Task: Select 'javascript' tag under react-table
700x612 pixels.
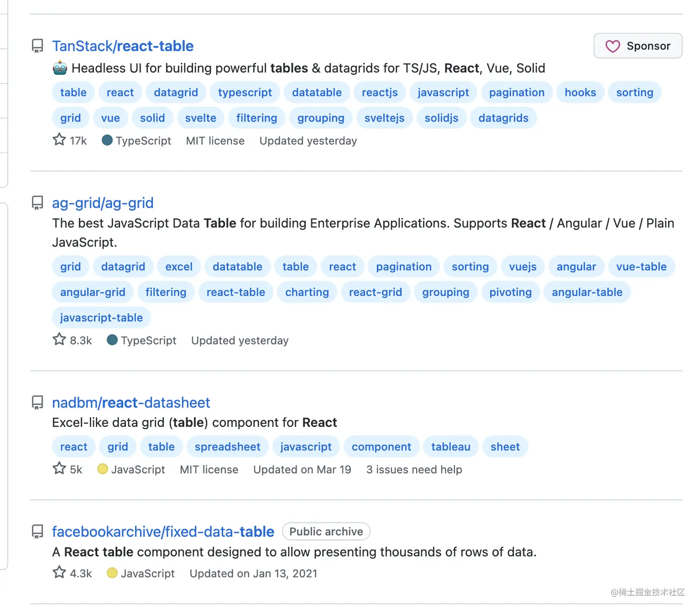Action: click(443, 93)
